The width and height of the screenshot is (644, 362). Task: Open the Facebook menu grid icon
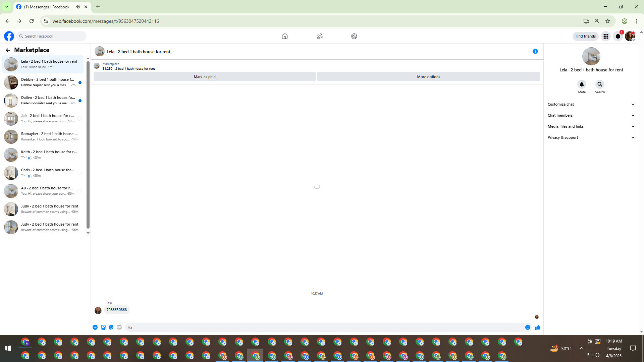(x=606, y=36)
